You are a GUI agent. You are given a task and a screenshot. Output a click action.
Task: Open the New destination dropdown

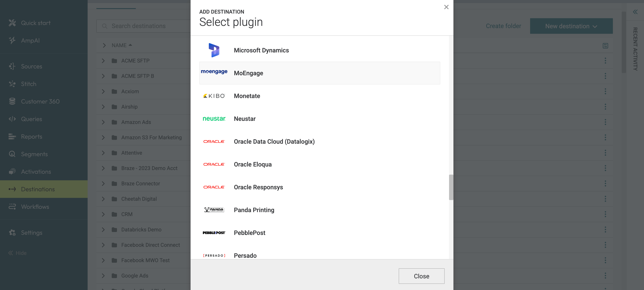pyautogui.click(x=571, y=26)
